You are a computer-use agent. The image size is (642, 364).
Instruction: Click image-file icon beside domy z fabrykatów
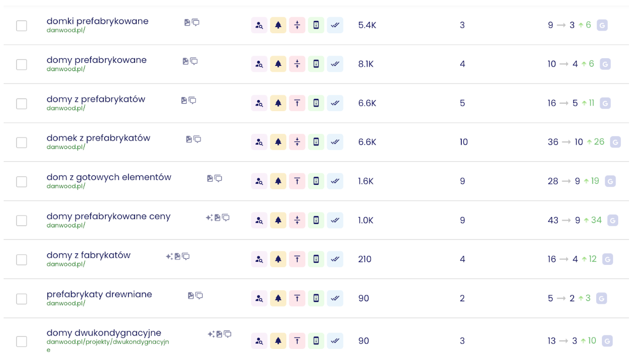[x=177, y=257]
